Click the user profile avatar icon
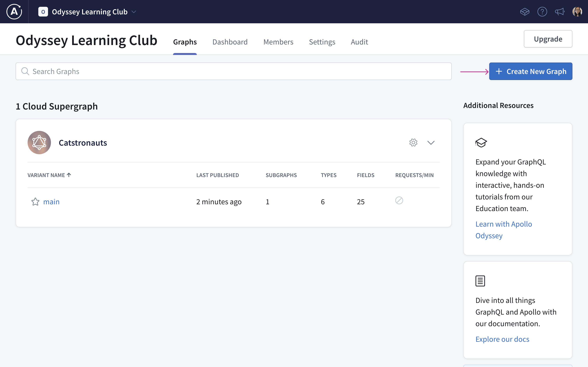This screenshot has width=588, height=367. (577, 11)
